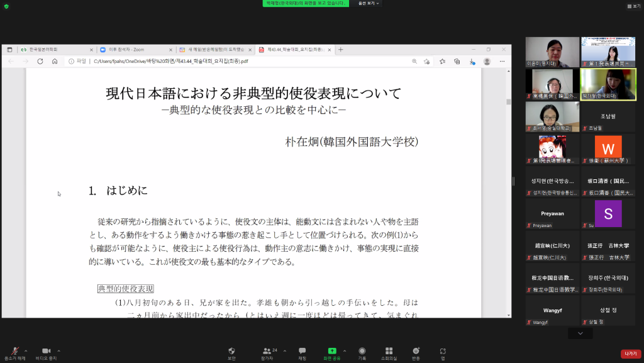Open browser collections icon
The height and width of the screenshot is (363, 644).
click(x=457, y=61)
